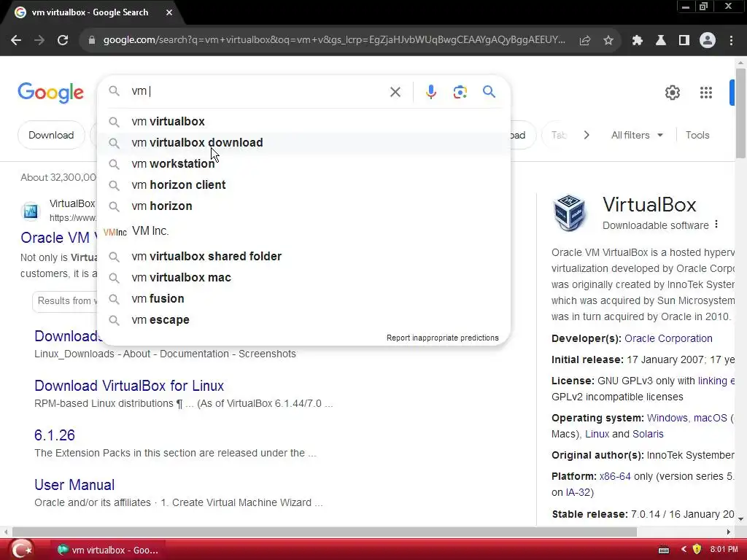Open Google quick settings gear
747x560 pixels.
[x=672, y=93]
